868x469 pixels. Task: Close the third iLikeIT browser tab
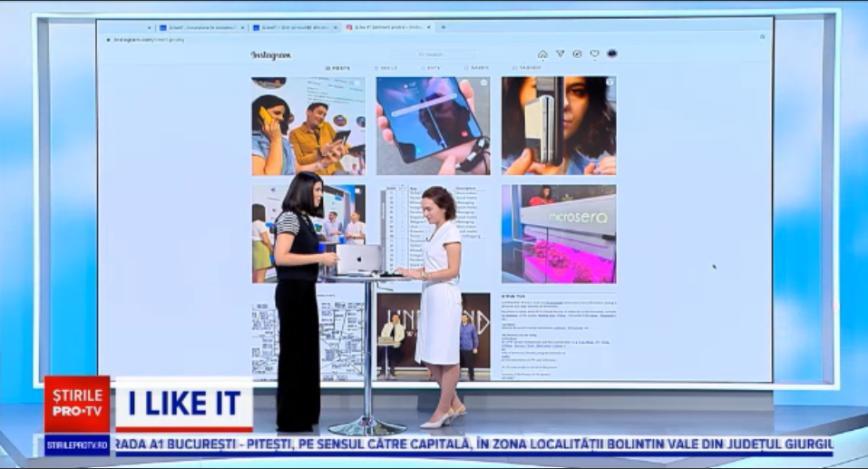(336, 27)
